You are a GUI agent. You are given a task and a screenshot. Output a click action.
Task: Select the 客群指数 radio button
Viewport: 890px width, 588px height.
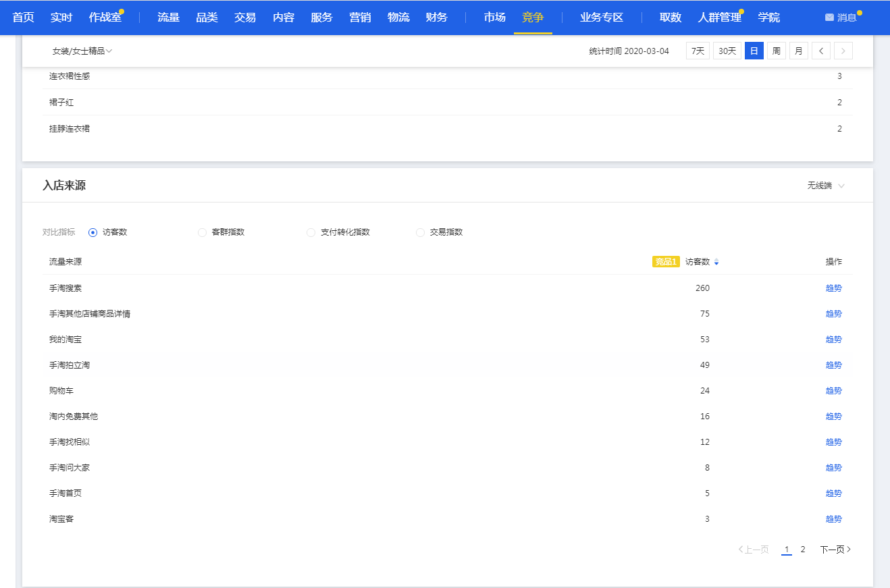202,232
